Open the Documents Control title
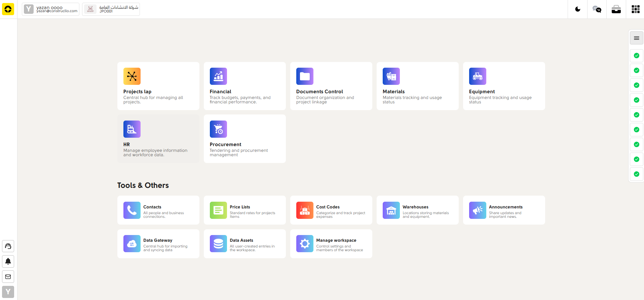 click(319, 92)
